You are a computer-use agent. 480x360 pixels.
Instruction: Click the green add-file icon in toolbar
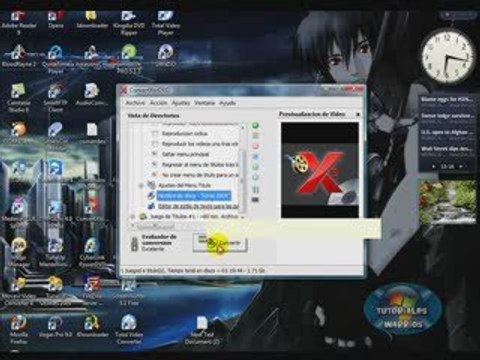click(x=255, y=126)
